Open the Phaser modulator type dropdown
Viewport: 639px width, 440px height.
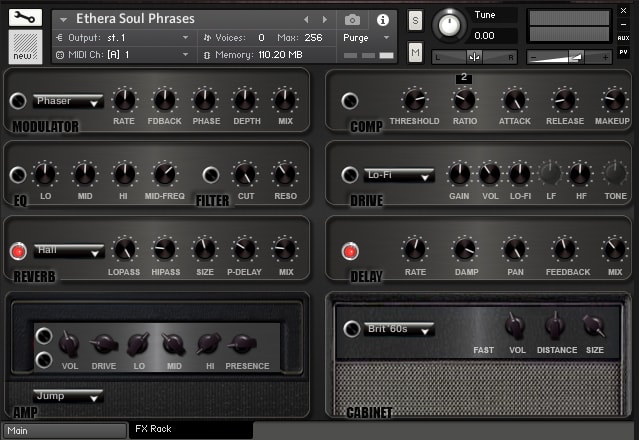tap(68, 101)
